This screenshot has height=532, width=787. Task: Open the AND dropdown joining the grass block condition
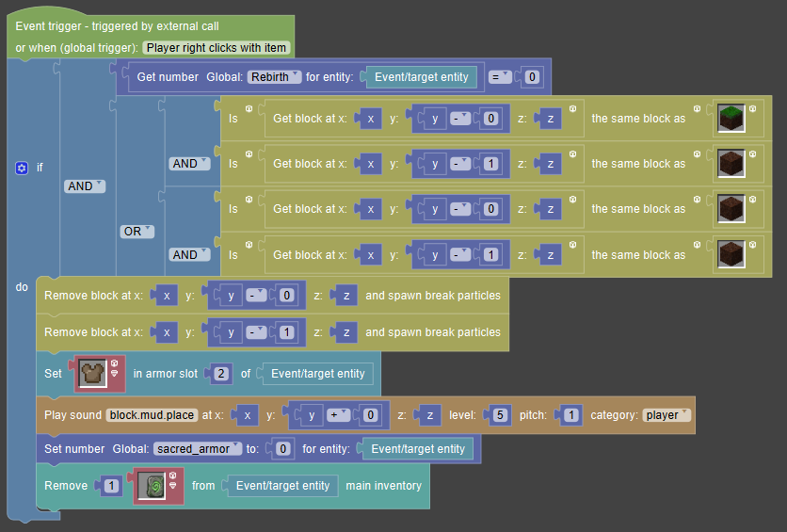coord(189,164)
